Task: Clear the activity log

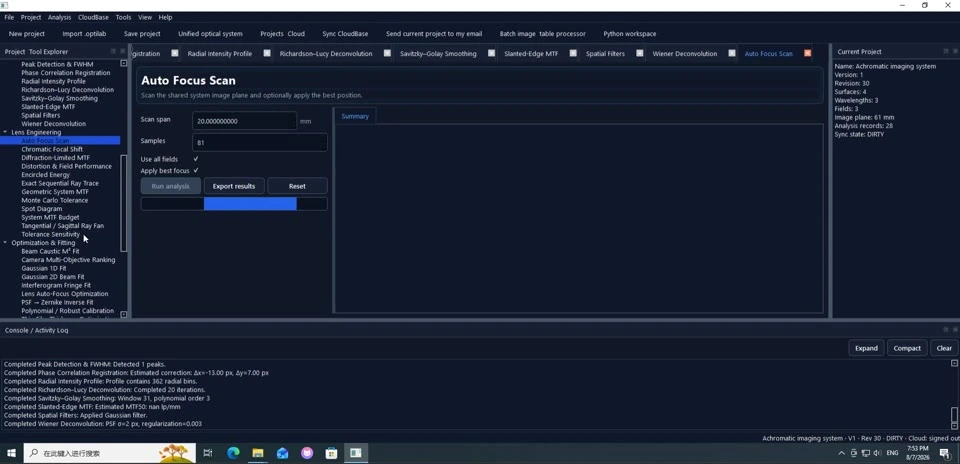Action: 944,348
